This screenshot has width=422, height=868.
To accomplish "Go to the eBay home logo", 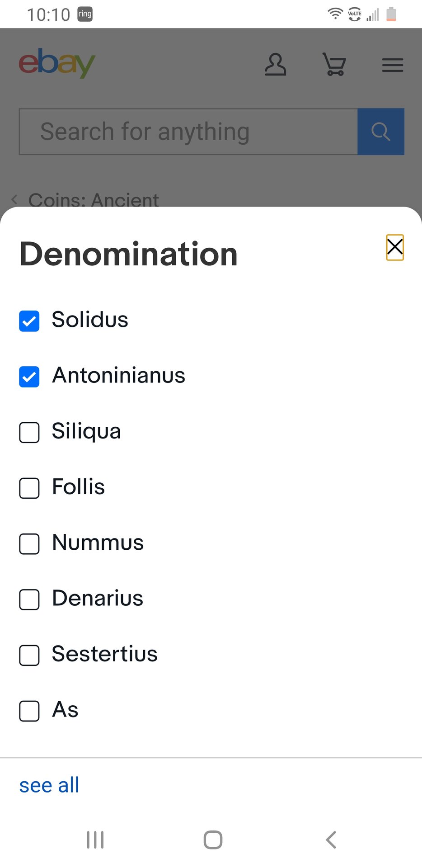I will 57,63.
